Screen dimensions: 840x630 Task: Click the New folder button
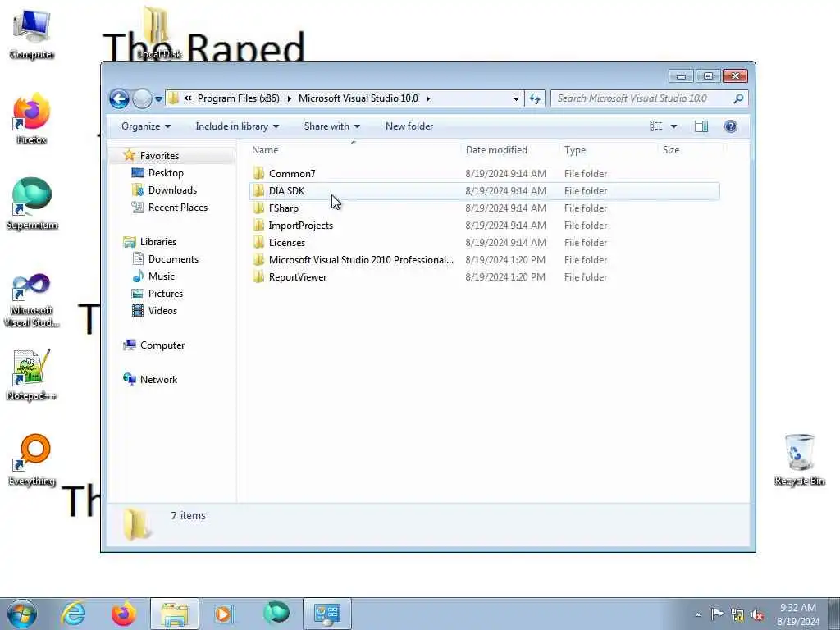click(409, 126)
